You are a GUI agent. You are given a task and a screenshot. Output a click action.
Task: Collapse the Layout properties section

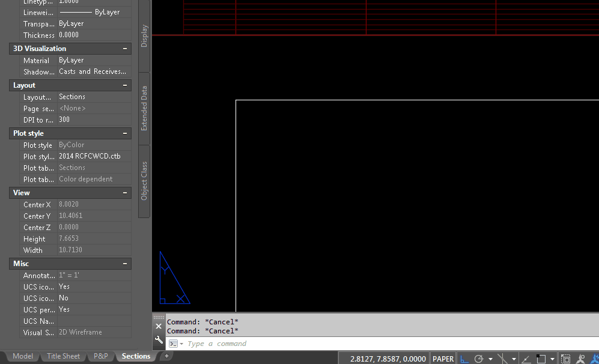click(126, 85)
